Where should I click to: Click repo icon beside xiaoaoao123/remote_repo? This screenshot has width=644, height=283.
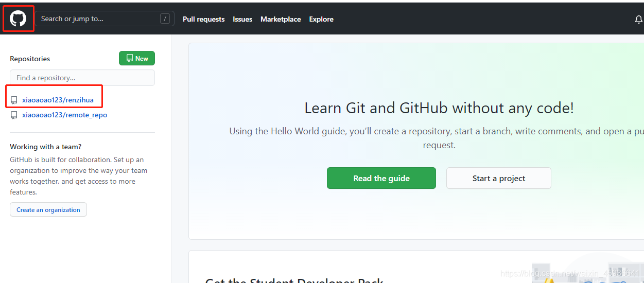pyautogui.click(x=14, y=115)
